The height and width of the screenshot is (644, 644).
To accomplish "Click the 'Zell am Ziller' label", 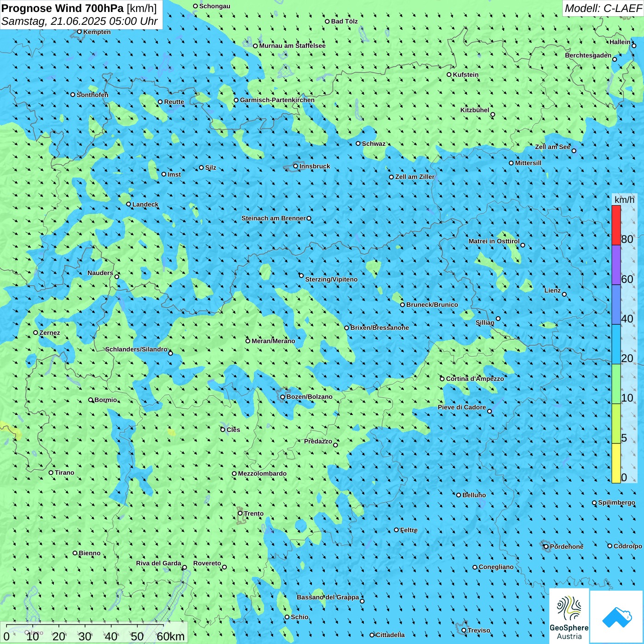I will 415,177.
